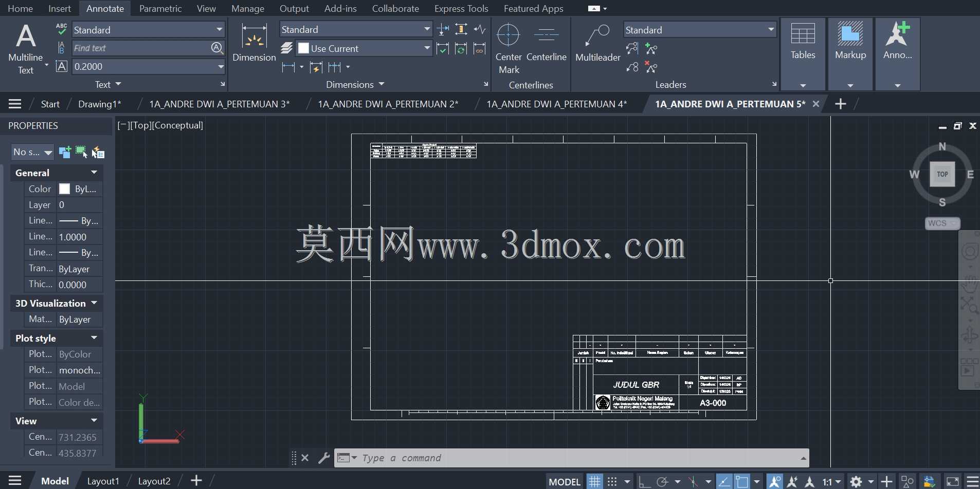The height and width of the screenshot is (489, 980).
Task: Start the Multileader tool
Action: (x=598, y=43)
